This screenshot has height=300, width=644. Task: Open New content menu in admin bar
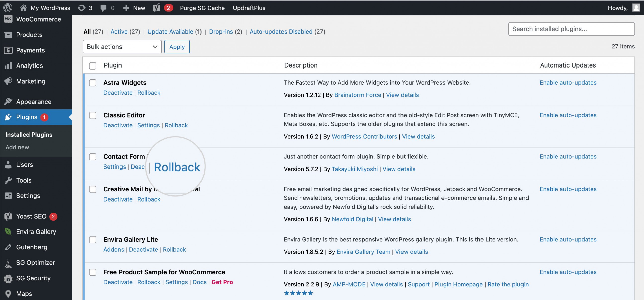(x=134, y=8)
